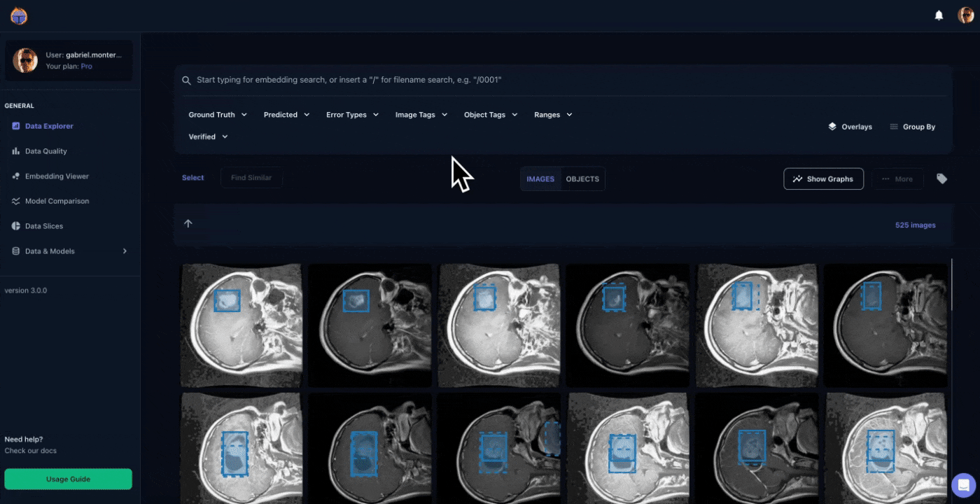The image size is (980, 504).
Task: Click the image grid vertical scrollbar
Action: coord(951,285)
